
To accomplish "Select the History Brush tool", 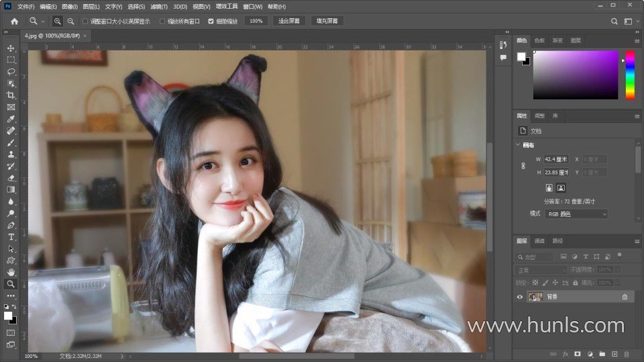I will point(11,166).
